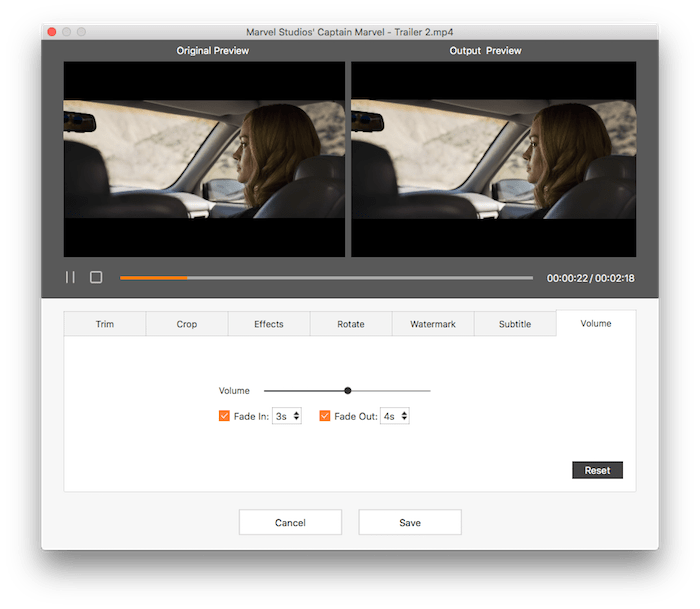Go to the Subtitle tab
Image resolution: width=700 pixels, height=609 pixels.
coord(515,324)
